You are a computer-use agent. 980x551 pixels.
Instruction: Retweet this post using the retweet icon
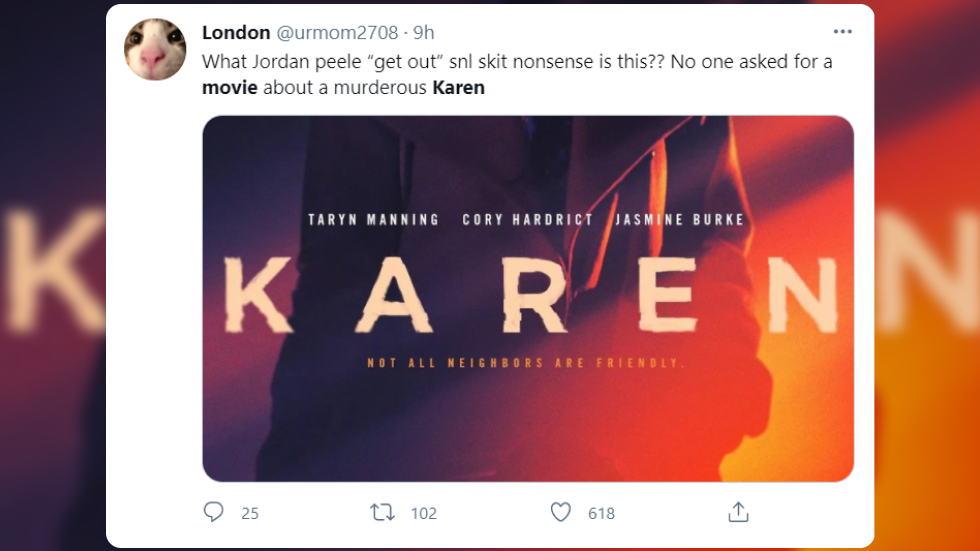point(382,512)
